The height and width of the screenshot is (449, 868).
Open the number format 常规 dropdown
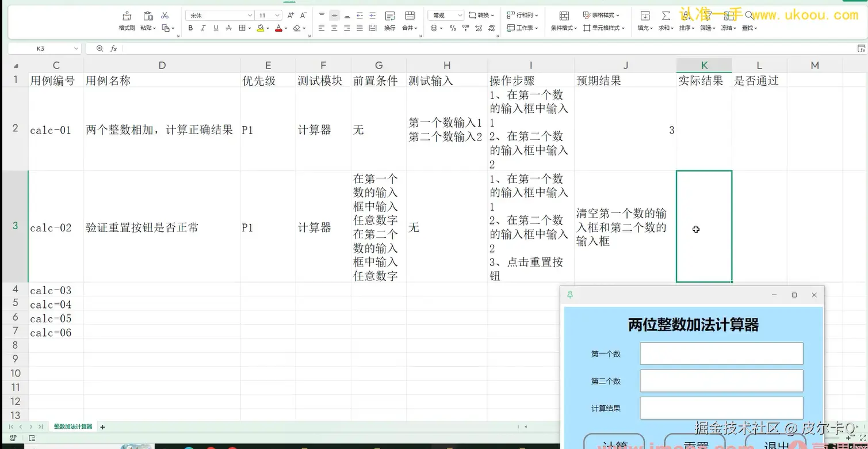[446, 16]
